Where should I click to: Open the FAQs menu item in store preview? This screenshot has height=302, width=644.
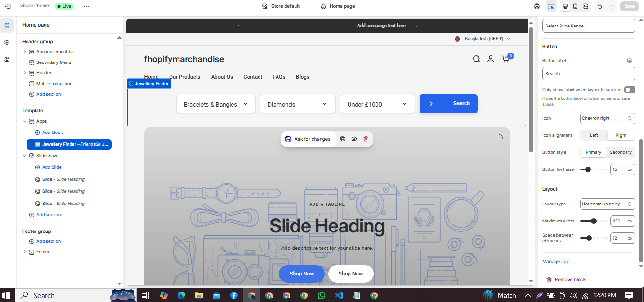[x=279, y=77]
